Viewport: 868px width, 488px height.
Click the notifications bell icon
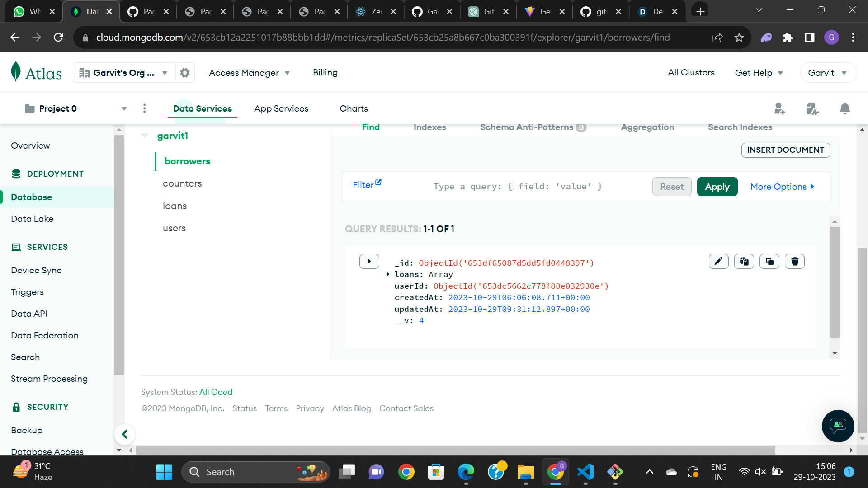[844, 108]
